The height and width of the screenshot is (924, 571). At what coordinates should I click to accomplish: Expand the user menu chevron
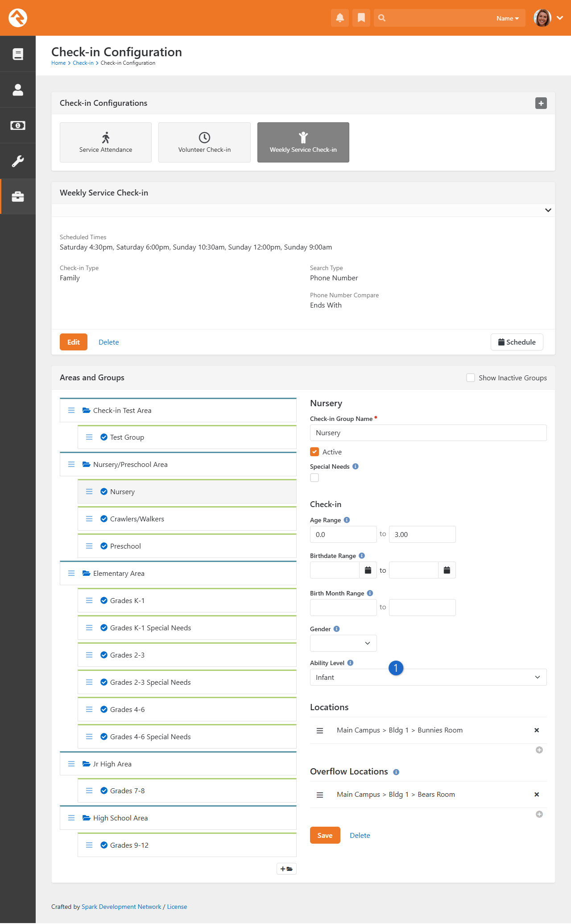(x=560, y=18)
